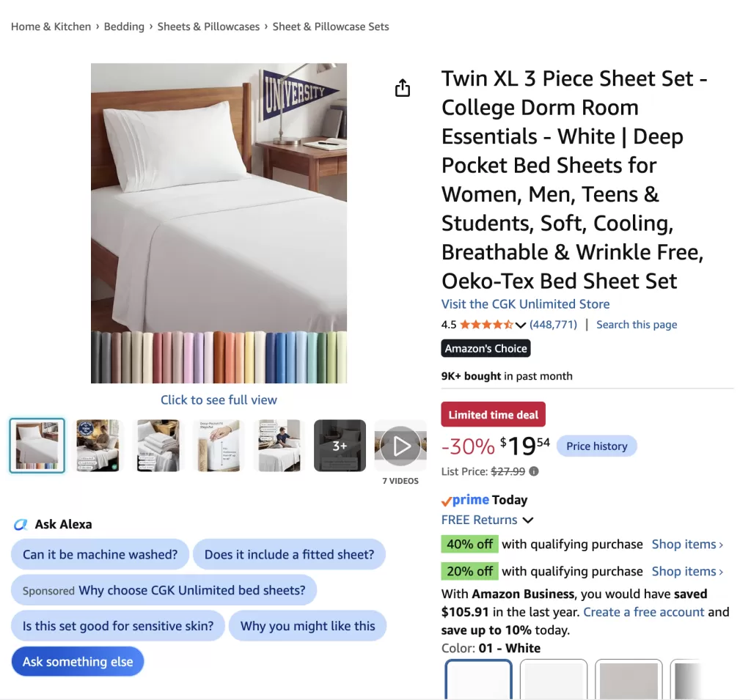The width and height of the screenshot is (751, 700).
Task: Visit the CGK Unlimited Store
Action: (525, 304)
